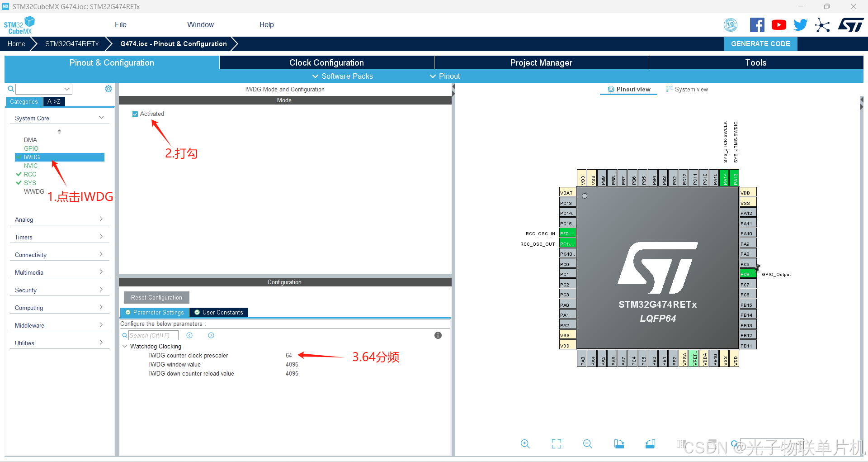Image resolution: width=868 pixels, height=462 pixels.
Task: Go to previous parameter search result
Action: pyautogui.click(x=189, y=335)
